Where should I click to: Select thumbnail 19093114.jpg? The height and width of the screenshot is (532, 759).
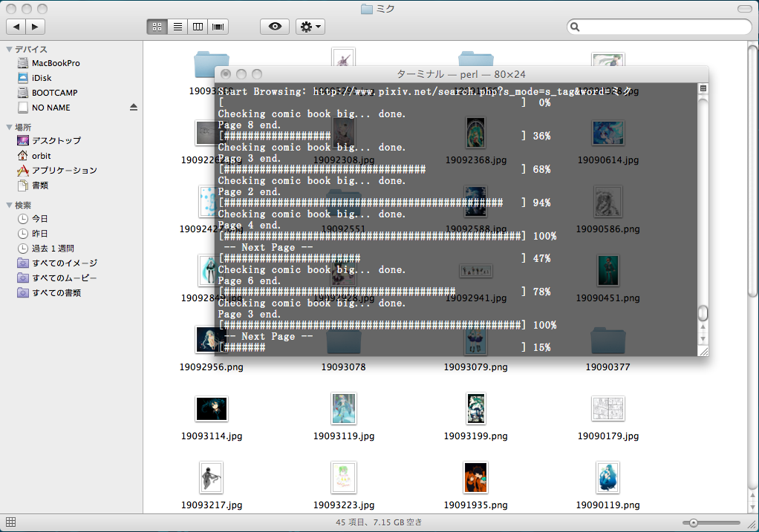[212, 409]
